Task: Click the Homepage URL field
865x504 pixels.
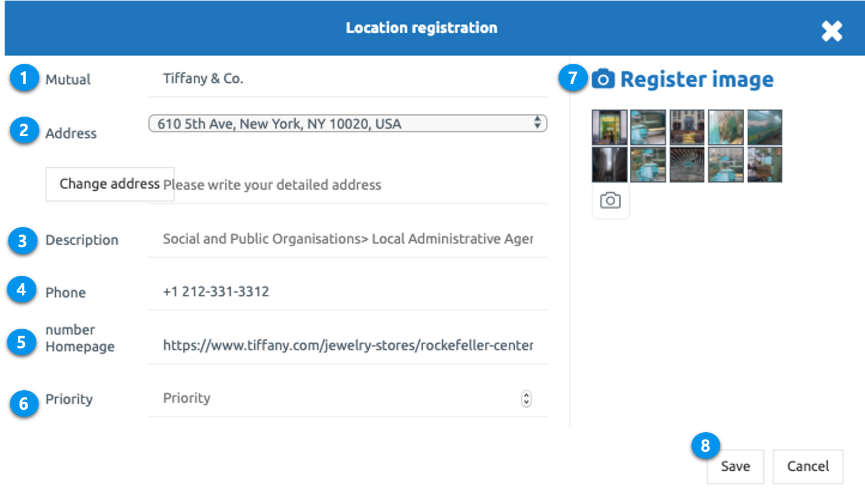Action: click(x=347, y=345)
